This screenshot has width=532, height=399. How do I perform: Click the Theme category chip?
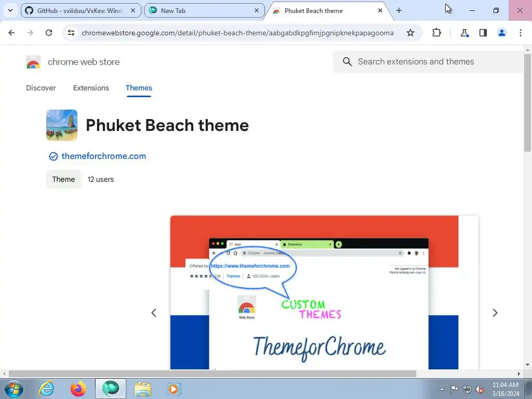[64, 179]
